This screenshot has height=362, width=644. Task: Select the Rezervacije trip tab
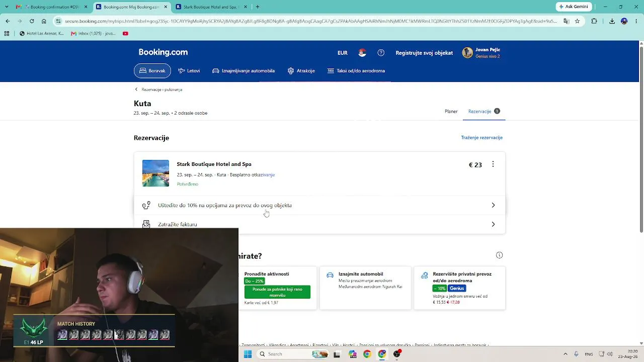point(484,111)
